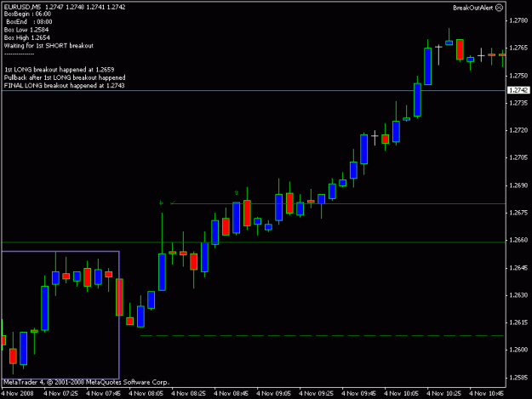Click the 1.2780 price scale label

[518, 20]
